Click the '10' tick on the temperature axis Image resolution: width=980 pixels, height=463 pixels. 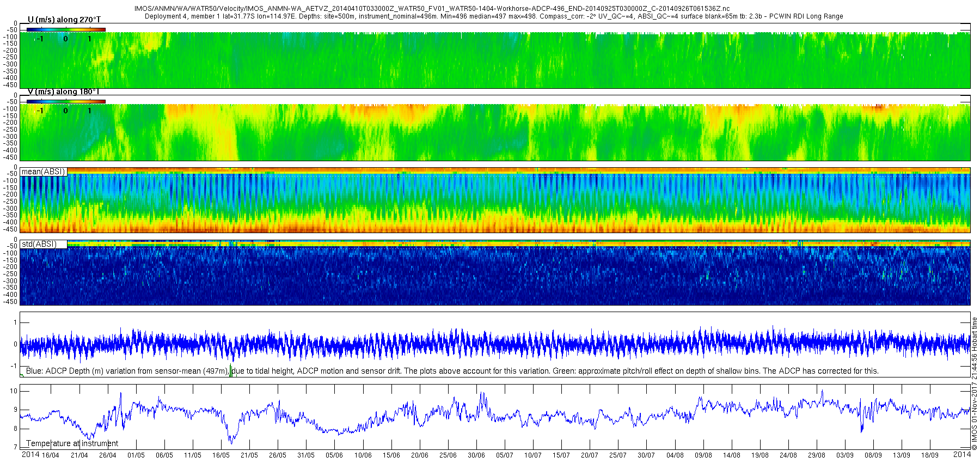pyautogui.click(x=14, y=391)
